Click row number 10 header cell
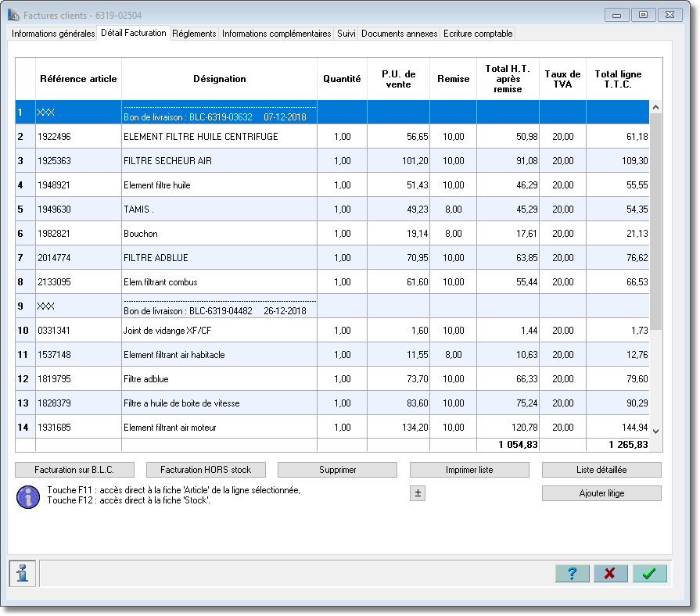700x616 pixels. (x=26, y=331)
